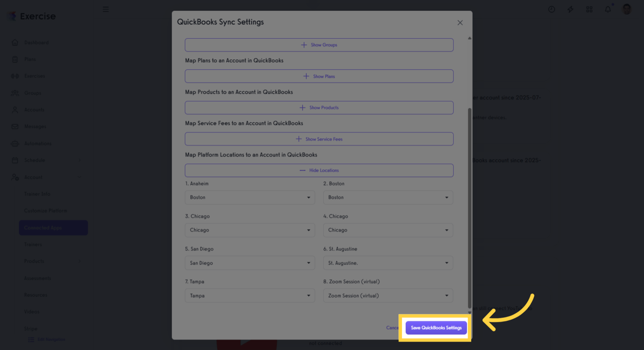Select the Accounts person icon
Screen dimensions: 644x350
pyautogui.click(x=14, y=109)
